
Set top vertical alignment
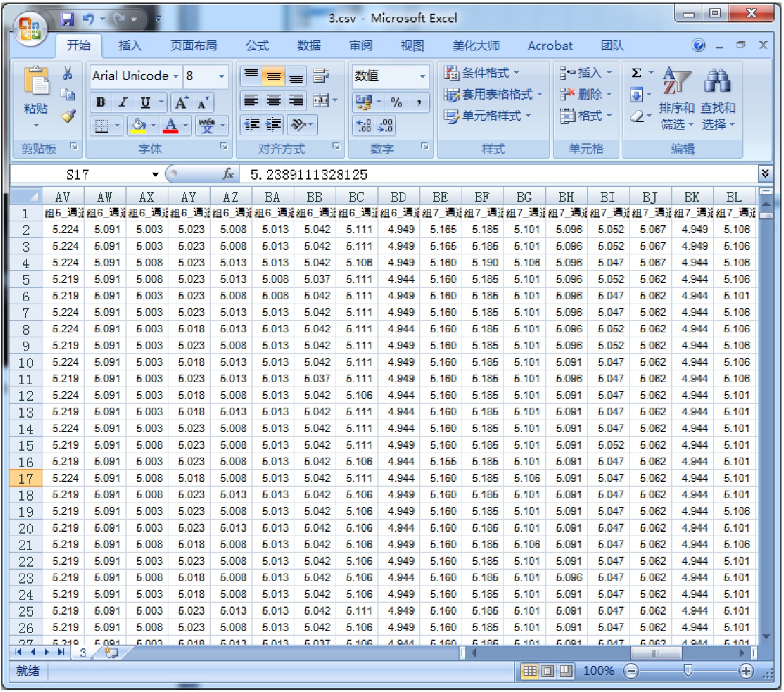(x=251, y=76)
